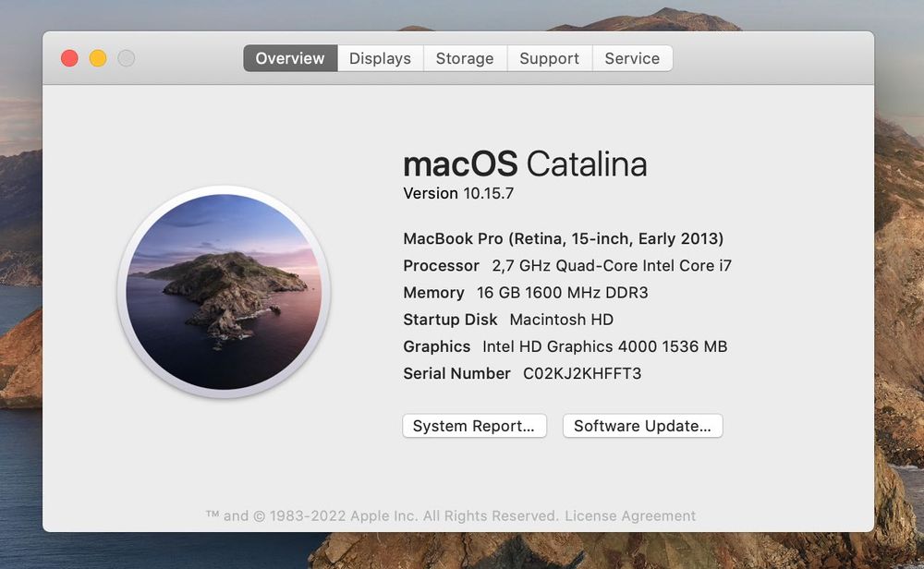Click the disabled gray zoom button
924x569 pixels.
pyautogui.click(x=126, y=58)
